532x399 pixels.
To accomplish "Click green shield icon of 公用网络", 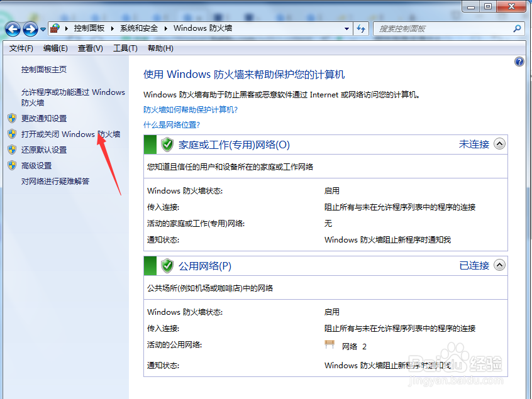I will point(167,266).
